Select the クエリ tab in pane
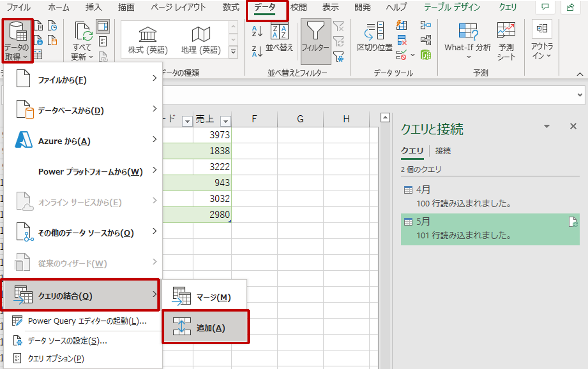Image resolution: width=588 pixels, height=369 pixels. coord(412,151)
